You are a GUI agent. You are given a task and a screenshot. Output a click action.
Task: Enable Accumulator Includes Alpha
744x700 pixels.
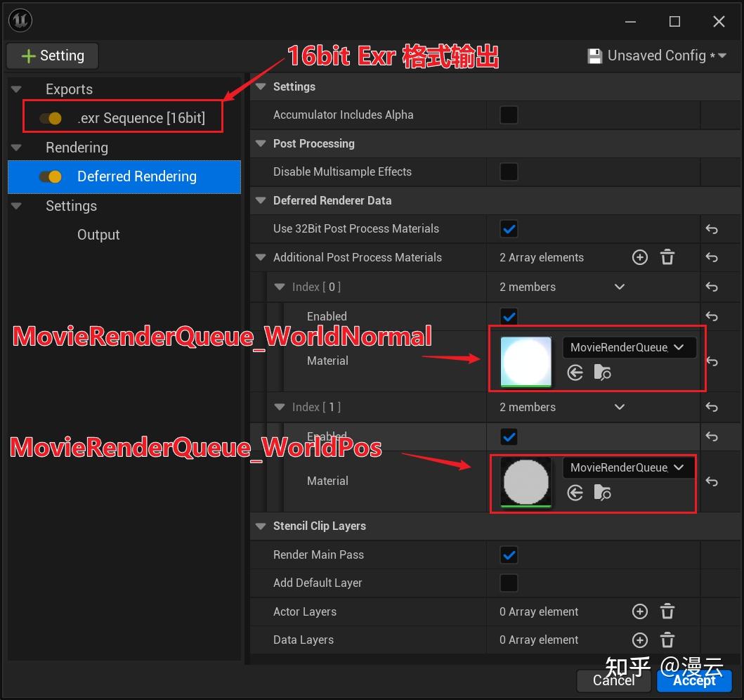(x=508, y=115)
